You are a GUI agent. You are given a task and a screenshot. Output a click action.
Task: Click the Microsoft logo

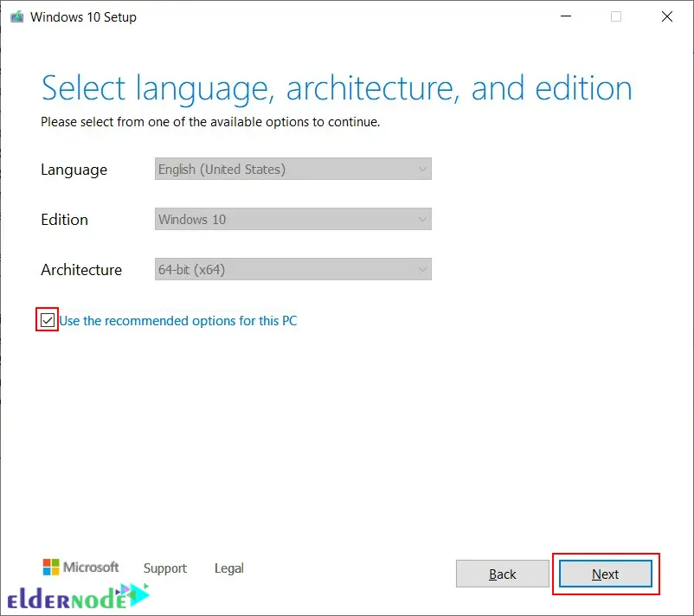coord(80,568)
